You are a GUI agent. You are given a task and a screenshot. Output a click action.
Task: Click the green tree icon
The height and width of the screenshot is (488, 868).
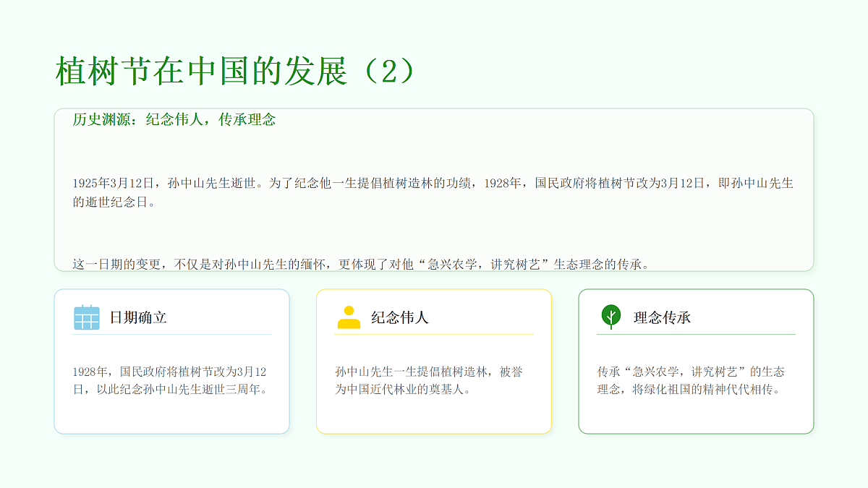(x=611, y=317)
